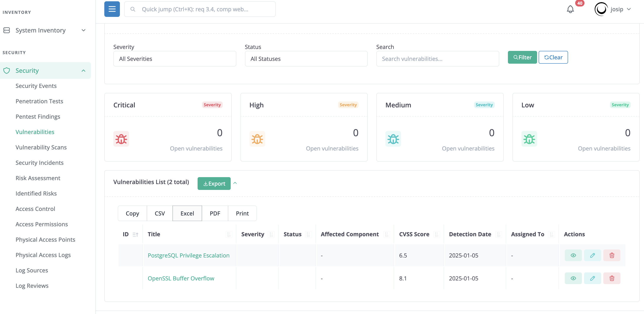Select the Security shield icon in sidebar
This screenshot has width=644, height=314.
(6, 70)
